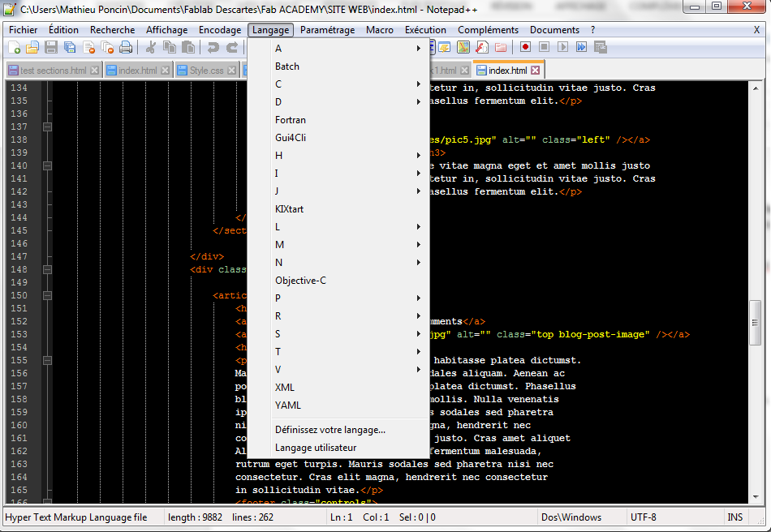The image size is (771, 532).
Task: Expand the P languages submenu
Action: pos(338,298)
